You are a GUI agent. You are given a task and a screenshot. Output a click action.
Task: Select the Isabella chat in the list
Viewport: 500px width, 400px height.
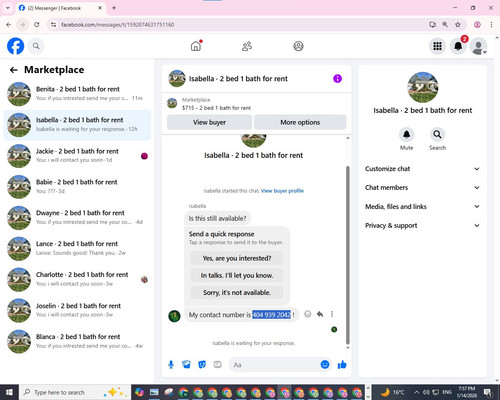[77, 125]
